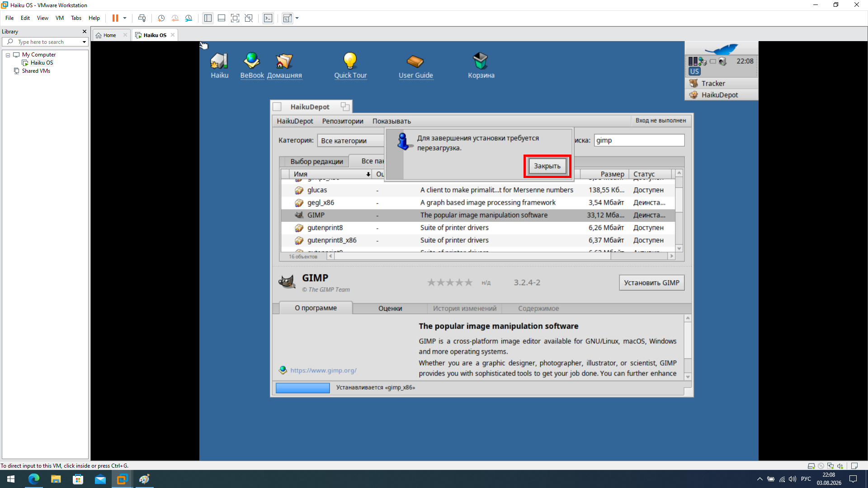Open the Репозитории menu
This screenshot has width=868, height=488.
point(343,121)
